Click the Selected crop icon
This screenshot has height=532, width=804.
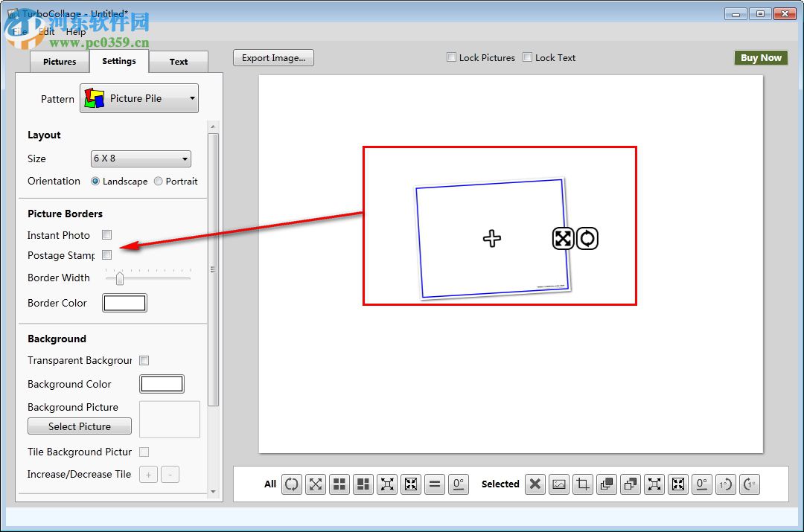tap(582, 484)
